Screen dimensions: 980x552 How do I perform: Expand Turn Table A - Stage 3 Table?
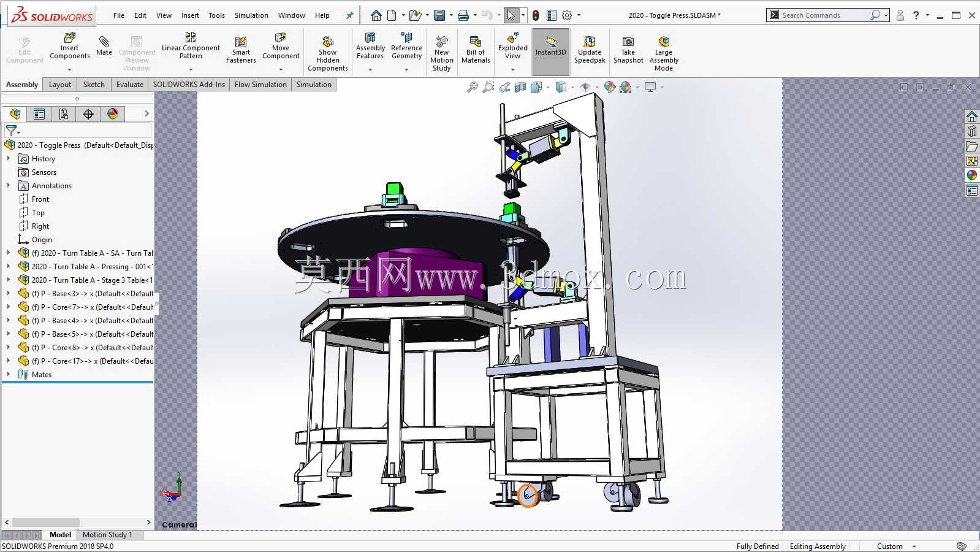(x=9, y=280)
